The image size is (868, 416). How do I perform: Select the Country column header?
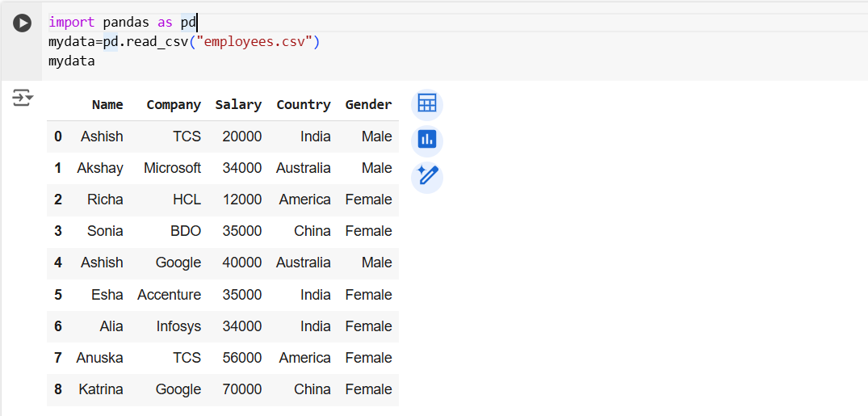pyautogui.click(x=303, y=105)
